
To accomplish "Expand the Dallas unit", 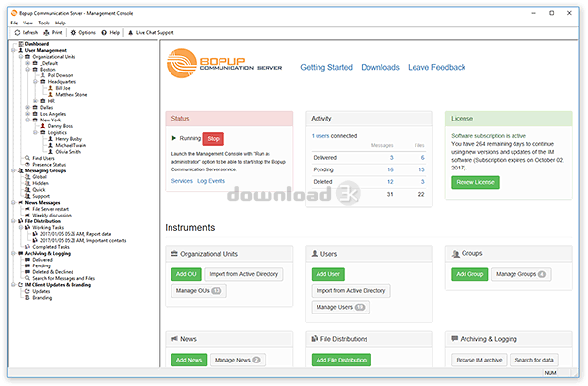I will (x=28, y=107).
